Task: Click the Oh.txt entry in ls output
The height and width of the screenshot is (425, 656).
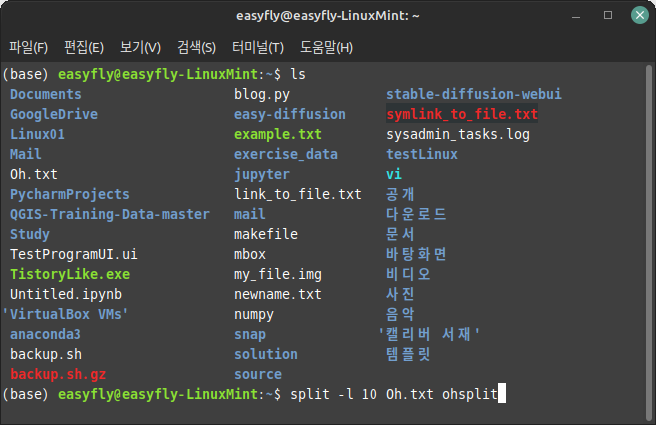Action: click(x=33, y=174)
